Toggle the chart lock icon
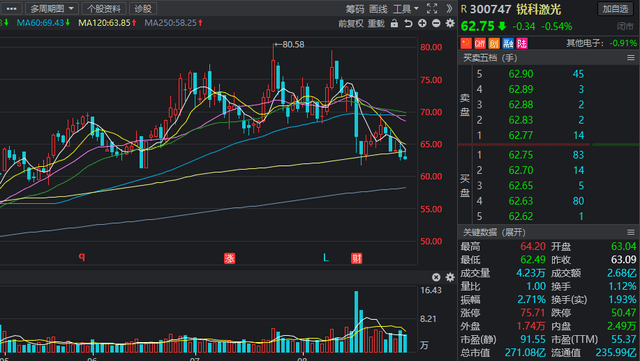Screen dimensions: 640x361 [394, 23]
